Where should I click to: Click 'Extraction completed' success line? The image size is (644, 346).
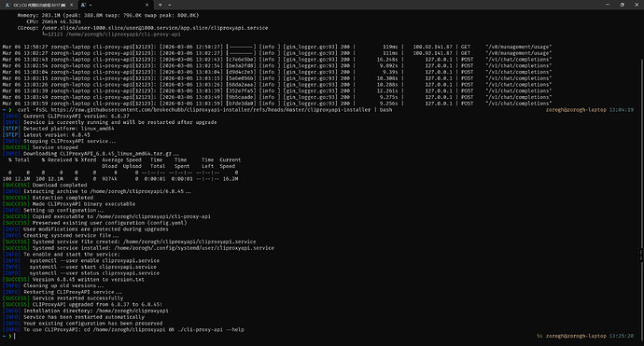(48, 198)
